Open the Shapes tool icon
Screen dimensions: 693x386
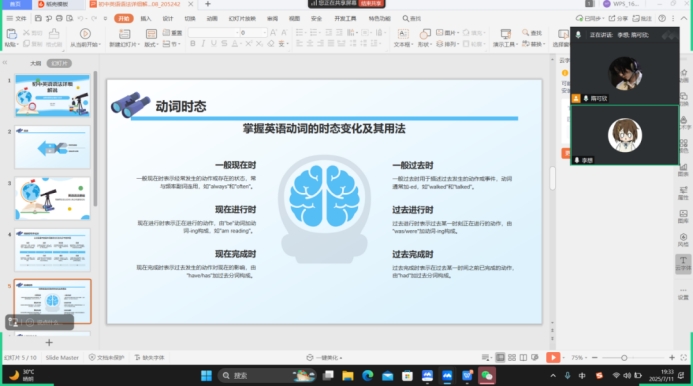[x=425, y=34]
